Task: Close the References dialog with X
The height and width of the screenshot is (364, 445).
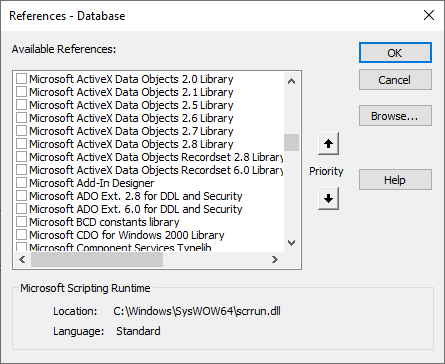Action: (429, 15)
